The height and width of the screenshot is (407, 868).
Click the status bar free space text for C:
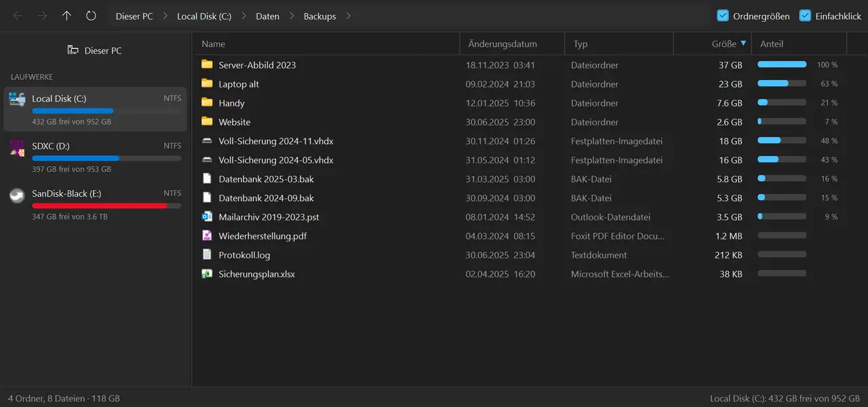785,398
